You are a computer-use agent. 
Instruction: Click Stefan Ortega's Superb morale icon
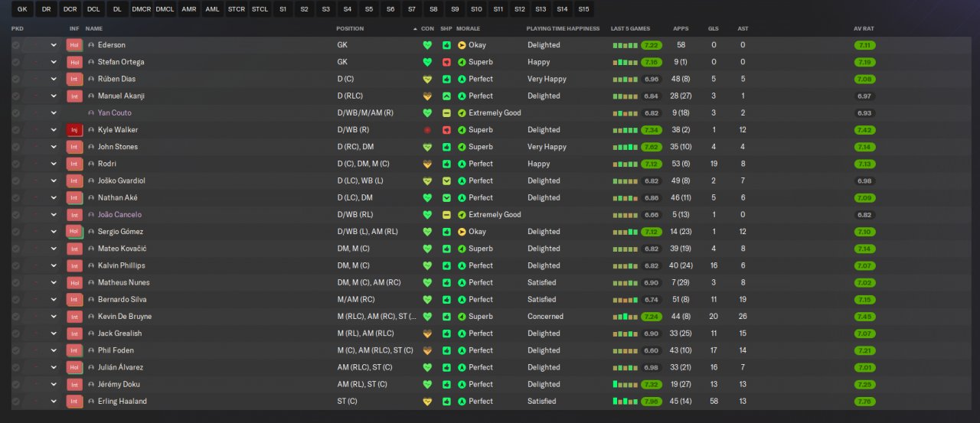(462, 62)
